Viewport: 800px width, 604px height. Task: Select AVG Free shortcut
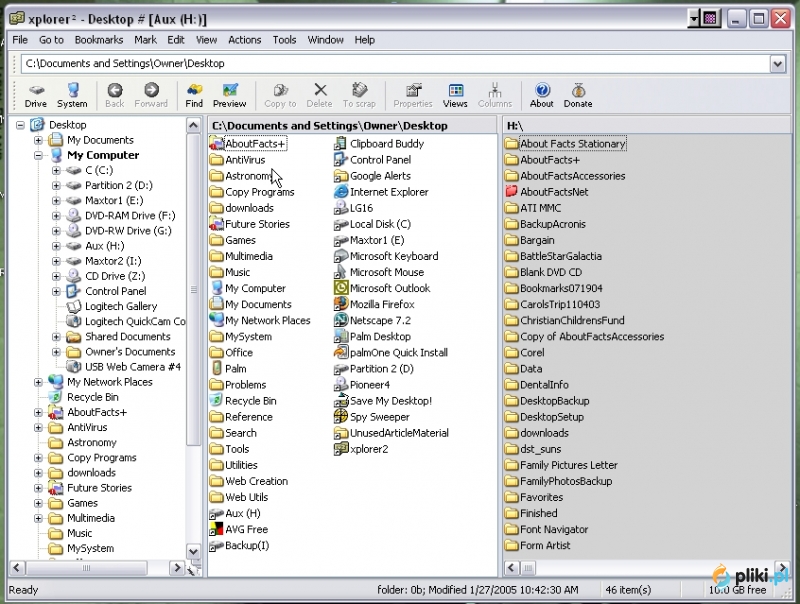point(239,530)
